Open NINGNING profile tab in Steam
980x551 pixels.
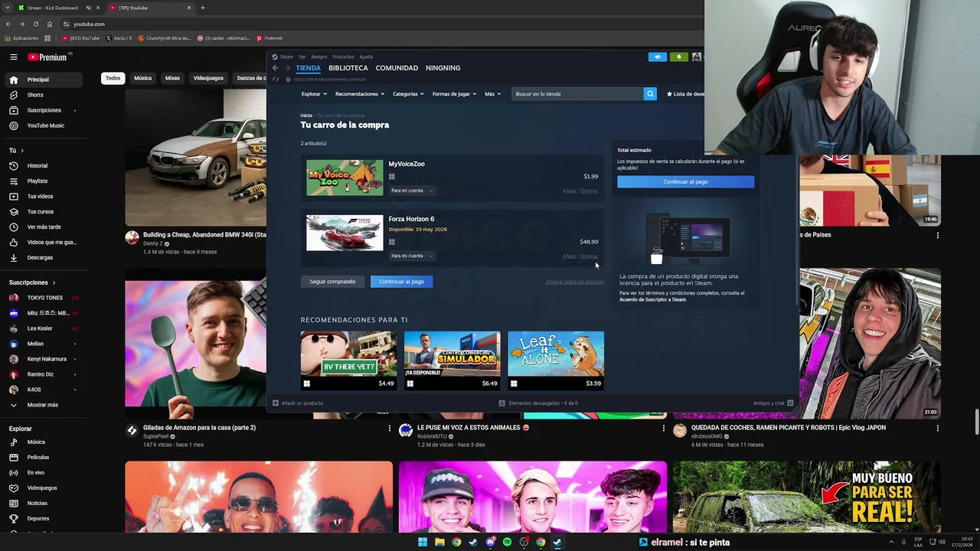443,68
